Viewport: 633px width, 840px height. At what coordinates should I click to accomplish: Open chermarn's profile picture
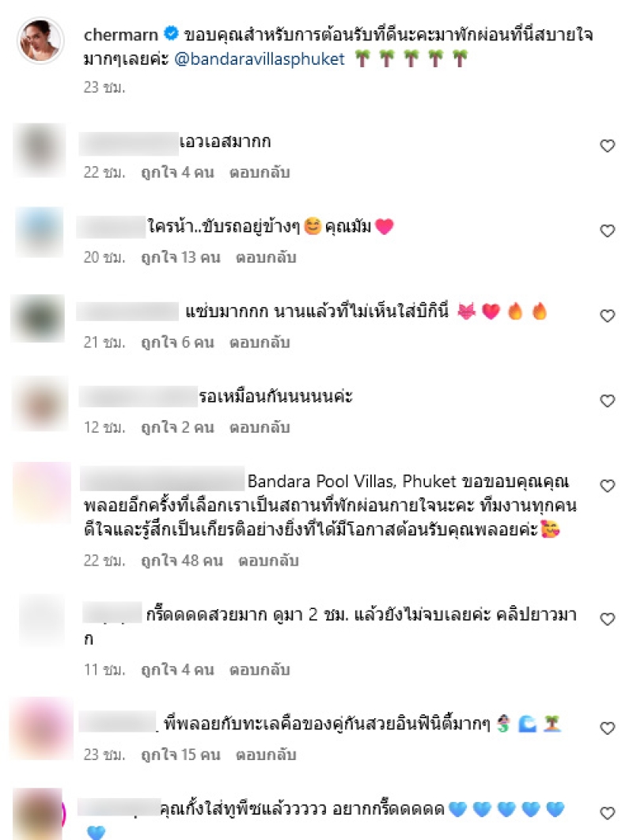(x=40, y=40)
